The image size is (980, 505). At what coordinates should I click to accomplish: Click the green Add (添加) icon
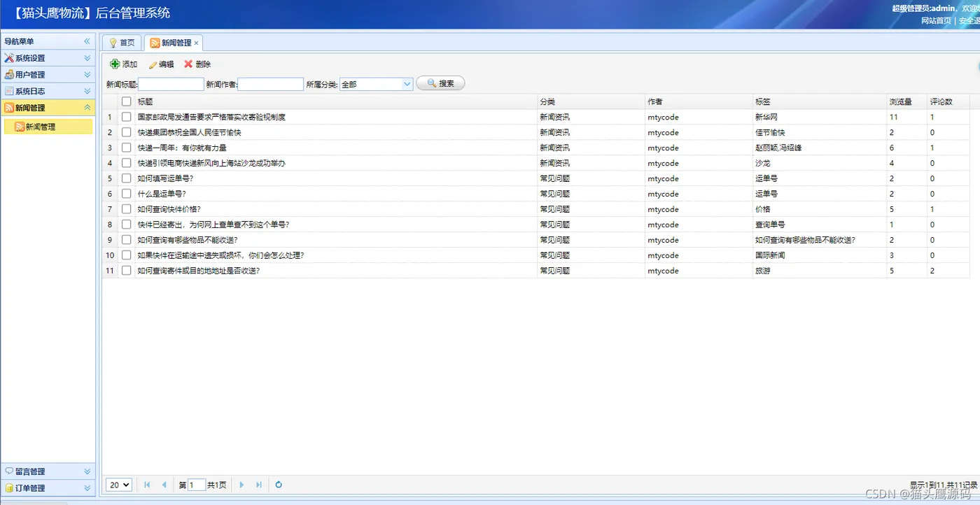[115, 64]
